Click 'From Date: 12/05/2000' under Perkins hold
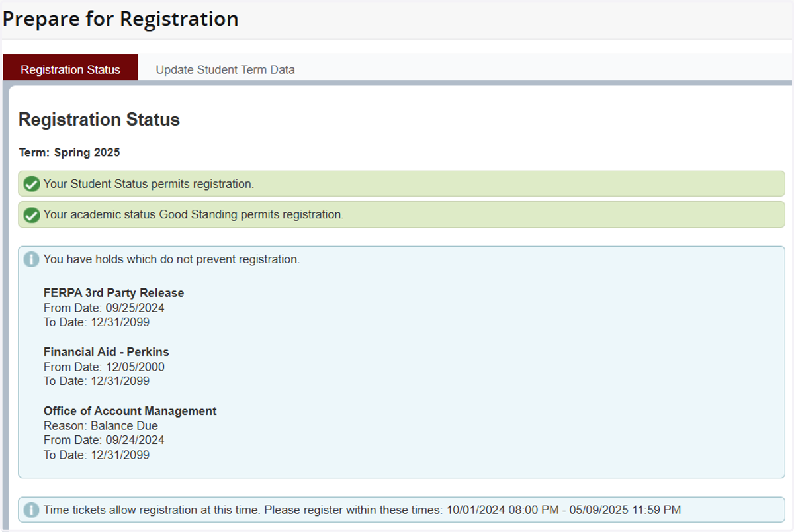The image size is (794, 532). [104, 367]
